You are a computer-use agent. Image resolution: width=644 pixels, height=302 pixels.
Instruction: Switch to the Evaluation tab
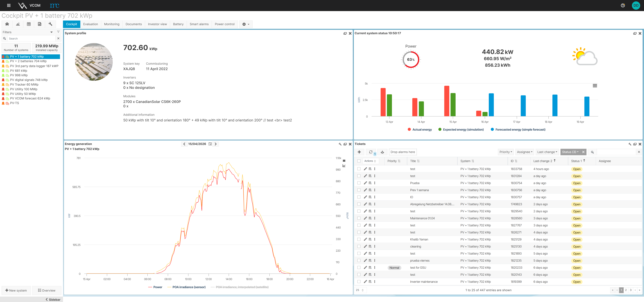pyautogui.click(x=91, y=24)
